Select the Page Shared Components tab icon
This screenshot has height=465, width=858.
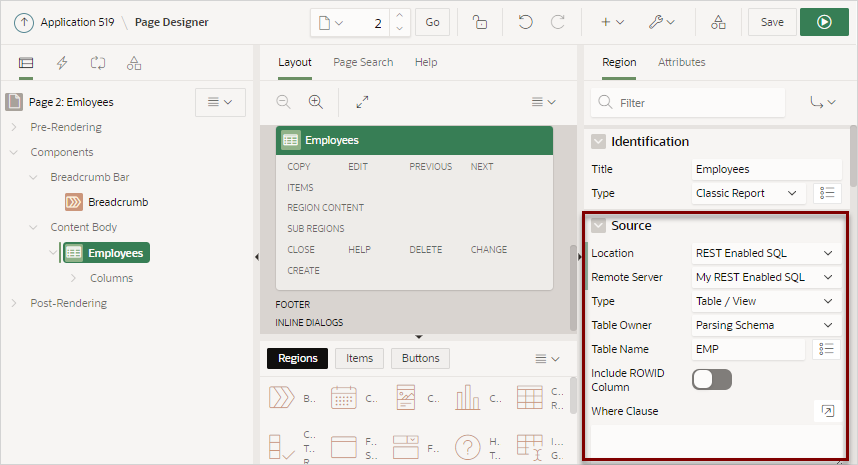134,63
